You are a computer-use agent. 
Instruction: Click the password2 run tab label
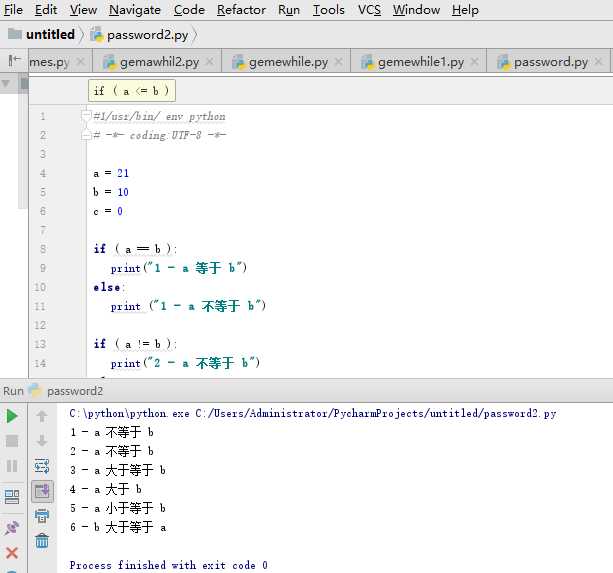(x=75, y=391)
